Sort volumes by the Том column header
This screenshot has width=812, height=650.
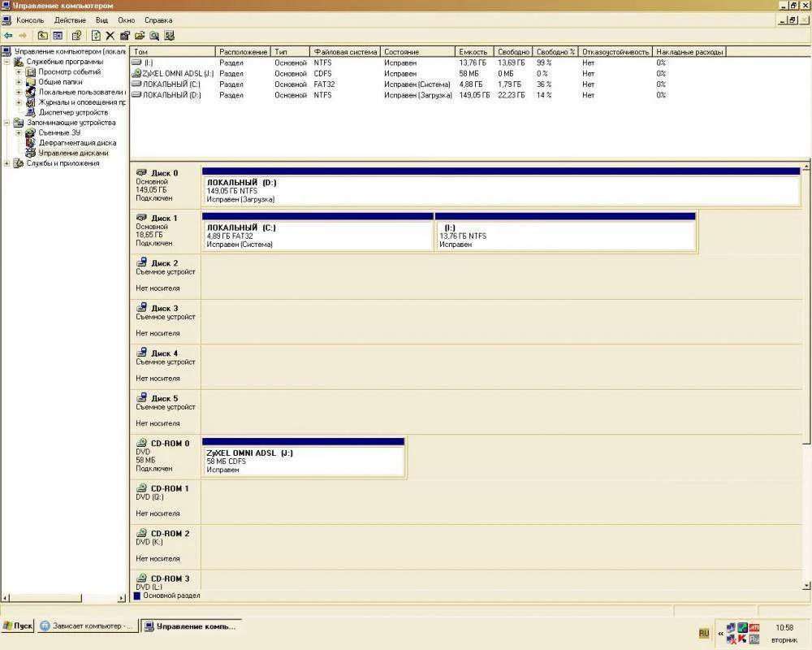[172, 52]
